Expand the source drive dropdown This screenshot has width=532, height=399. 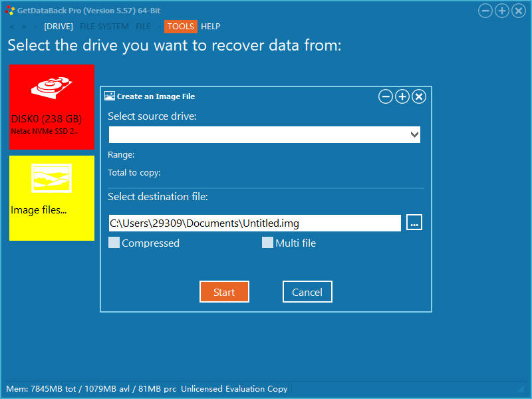[414, 135]
